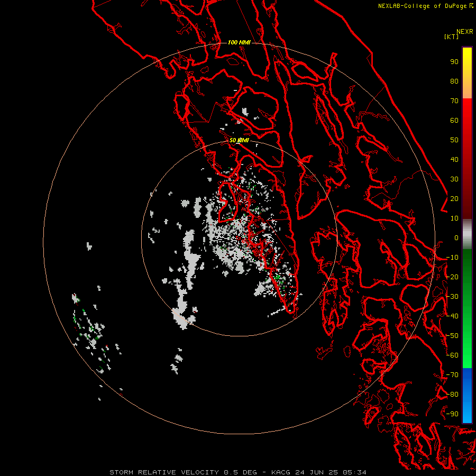Click the 10 tick label on velocity scale
The height and width of the screenshot is (476, 476).
(x=454, y=218)
